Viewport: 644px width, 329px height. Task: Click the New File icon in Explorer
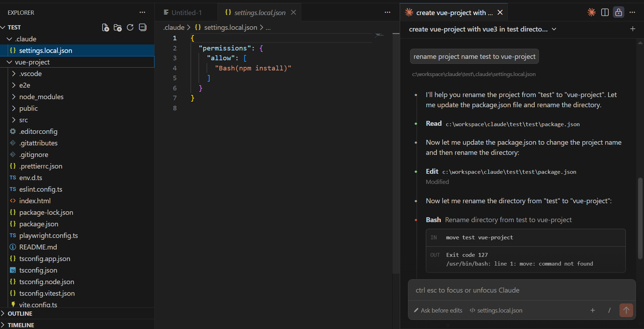(x=105, y=27)
